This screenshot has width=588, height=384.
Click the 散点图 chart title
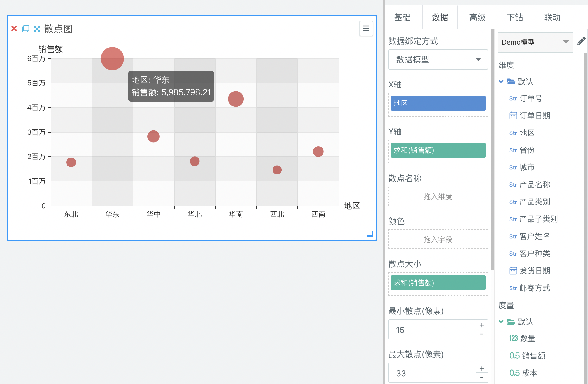[x=58, y=29]
